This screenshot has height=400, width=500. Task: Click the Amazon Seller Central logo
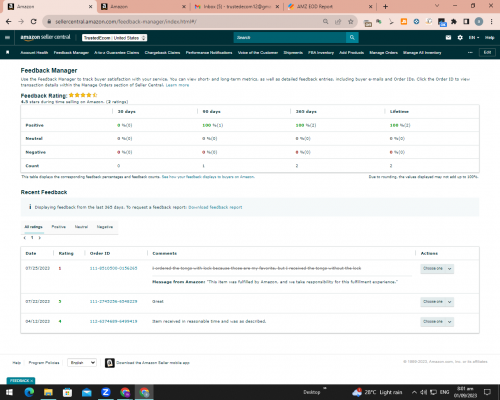pyautogui.click(x=45, y=37)
